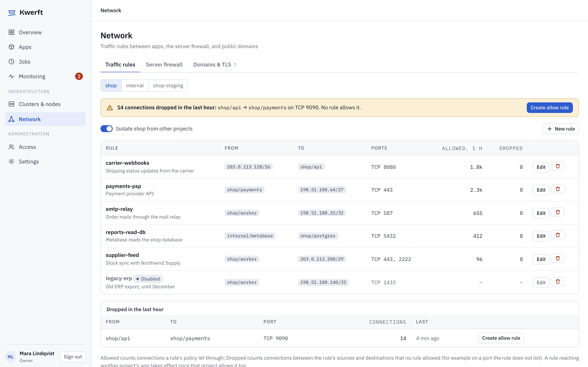Open Apps via the cube icon

coord(11,47)
